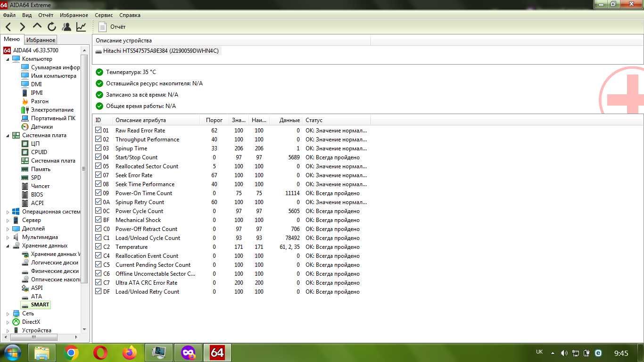Click the sidebar vertical scrollbar thumb

click(x=84, y=169)
